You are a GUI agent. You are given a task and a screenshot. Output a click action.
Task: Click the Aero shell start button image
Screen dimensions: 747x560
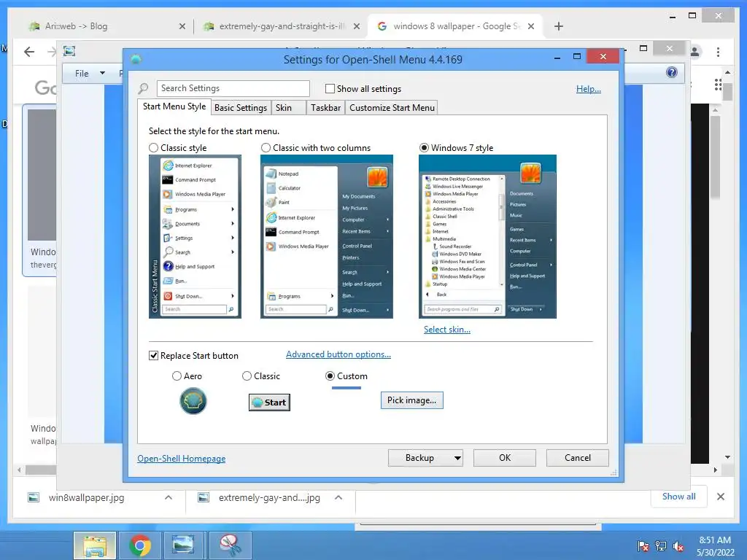pos(193,400)
